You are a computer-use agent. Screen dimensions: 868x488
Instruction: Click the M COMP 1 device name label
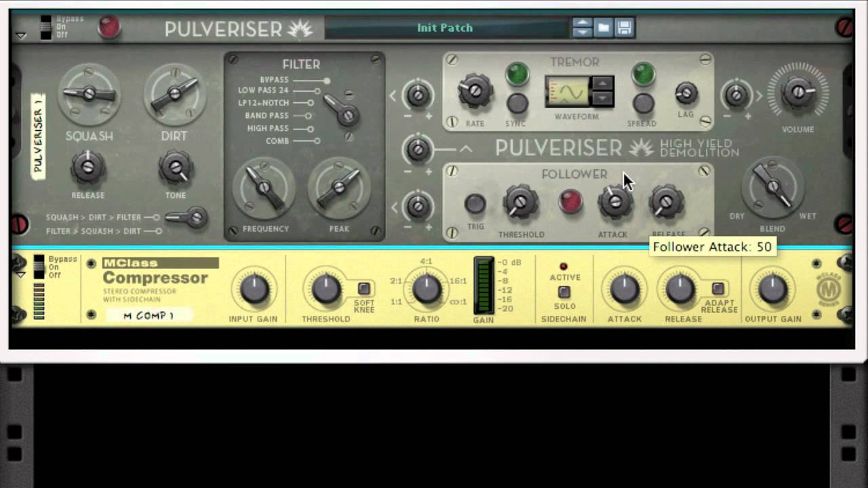tap(149, 315)
